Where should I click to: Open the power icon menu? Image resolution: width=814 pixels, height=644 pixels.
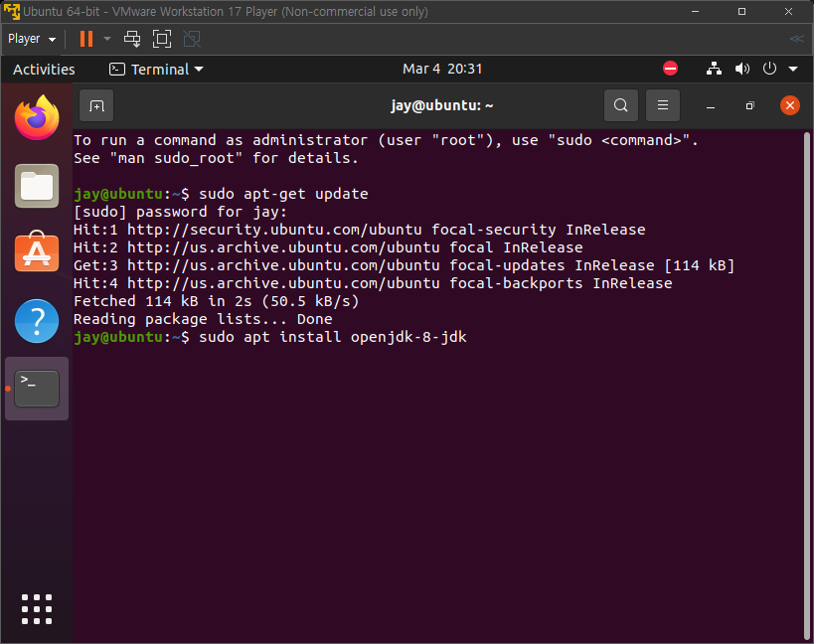coord(768,70)
